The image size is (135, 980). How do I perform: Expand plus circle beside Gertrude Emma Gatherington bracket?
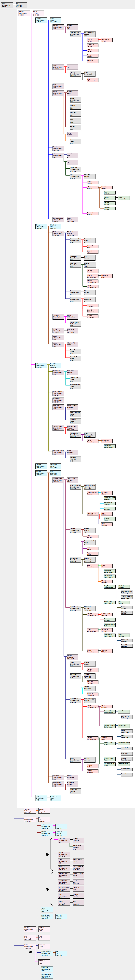pos(47,889)
